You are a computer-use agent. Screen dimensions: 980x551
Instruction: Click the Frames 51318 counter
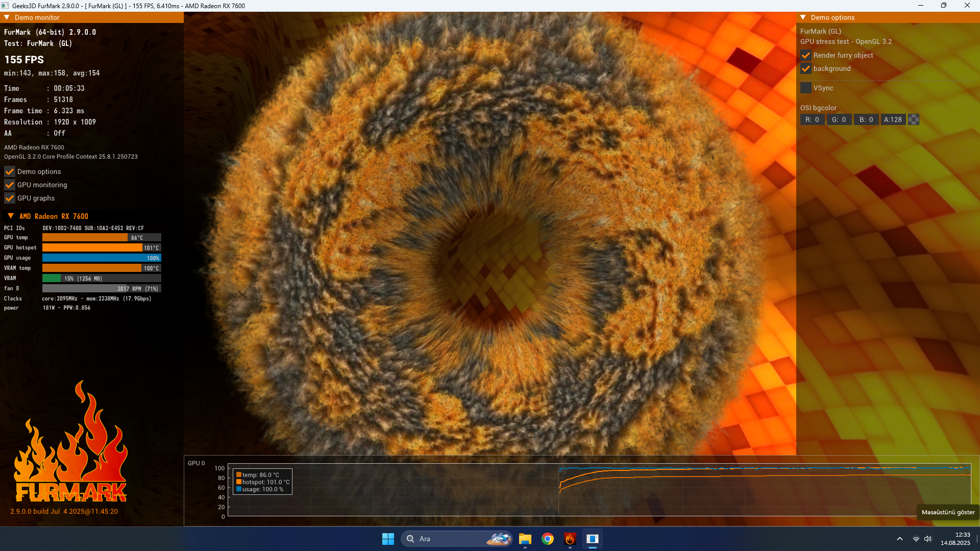[63, 99]
